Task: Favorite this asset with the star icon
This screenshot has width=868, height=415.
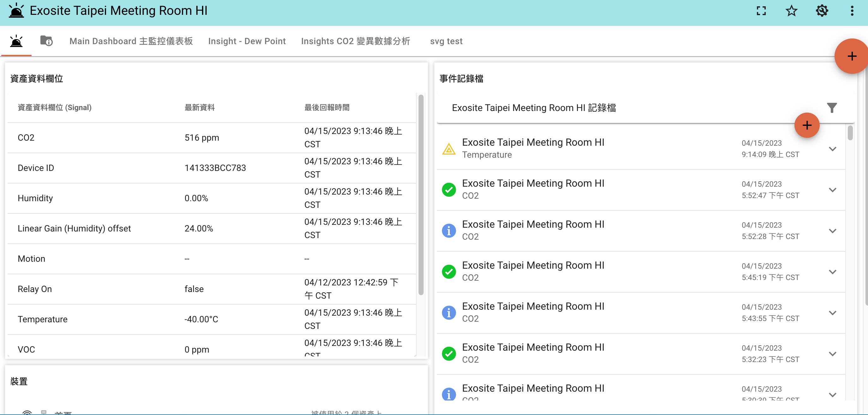Action: pos(792,11)
